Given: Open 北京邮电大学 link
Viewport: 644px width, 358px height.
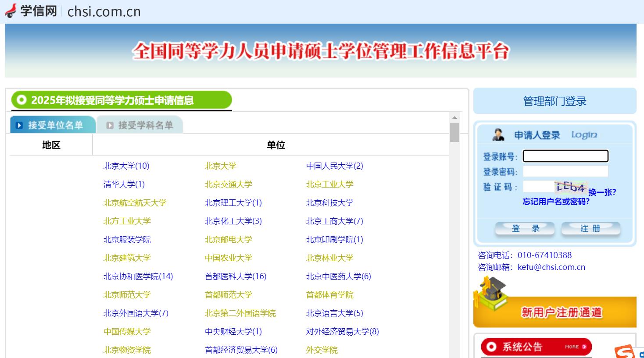Looking at the screenshot, I should coord(229,240).
